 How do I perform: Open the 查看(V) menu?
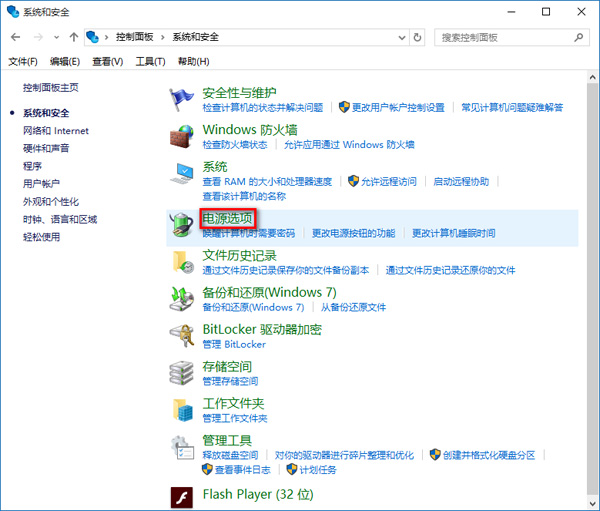tap(107, 62)
